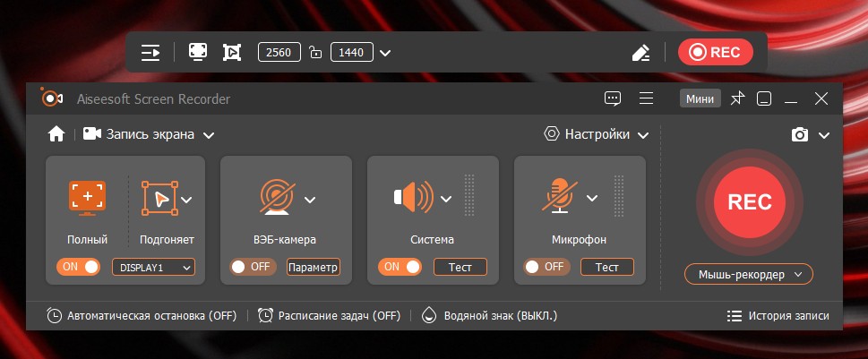Click the aspect ratio lock icon
The image size is (868, 359).
coord(315,53)
